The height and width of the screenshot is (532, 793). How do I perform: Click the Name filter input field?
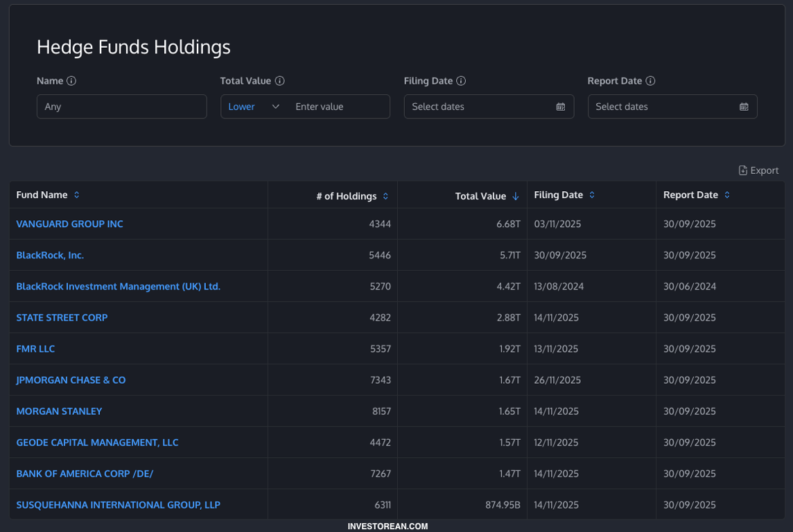click(122, 107)
